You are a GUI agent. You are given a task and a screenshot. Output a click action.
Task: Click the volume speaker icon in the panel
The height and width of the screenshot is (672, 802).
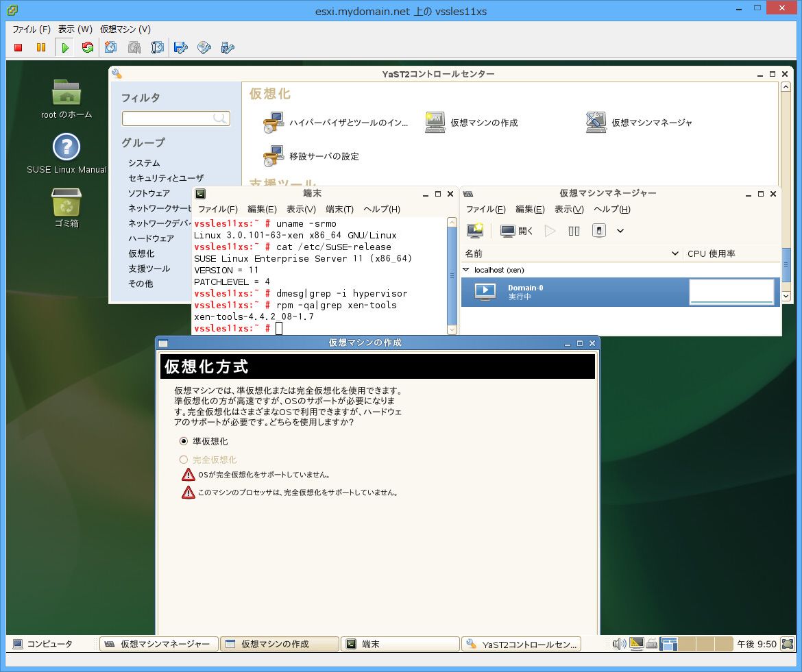619,644
